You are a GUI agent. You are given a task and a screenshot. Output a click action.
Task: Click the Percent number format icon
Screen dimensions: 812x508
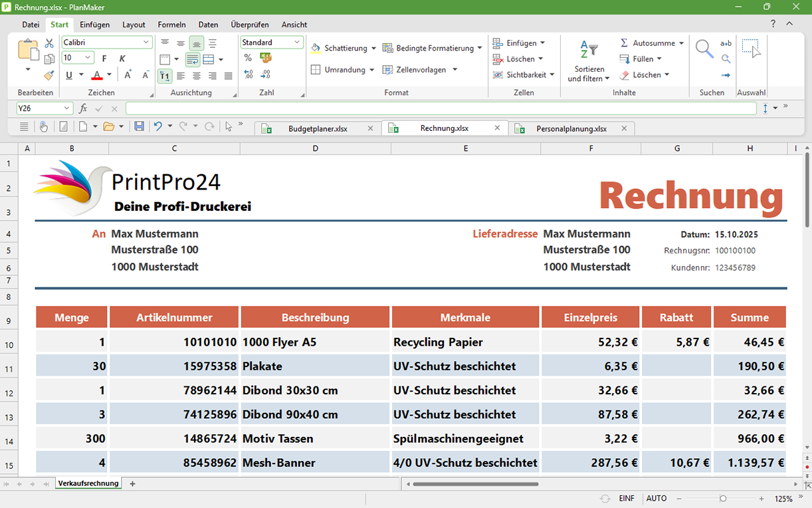248,58
